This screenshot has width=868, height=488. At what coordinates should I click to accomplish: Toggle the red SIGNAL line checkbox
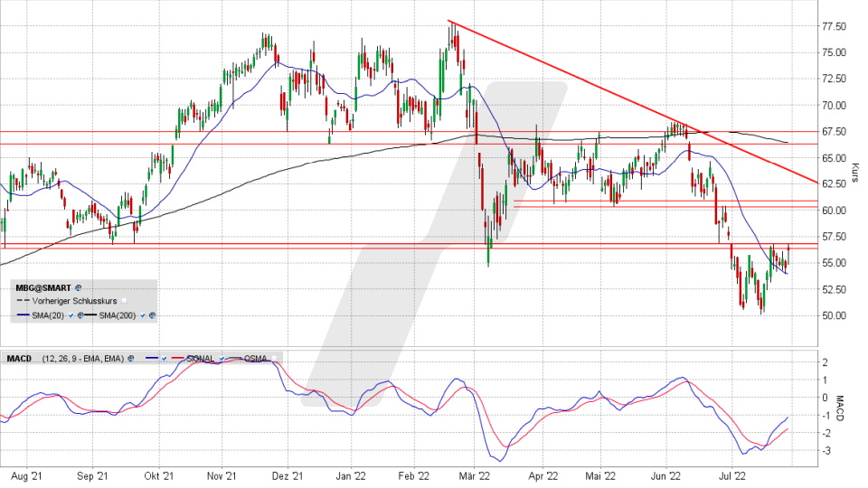tap(222, 359)
